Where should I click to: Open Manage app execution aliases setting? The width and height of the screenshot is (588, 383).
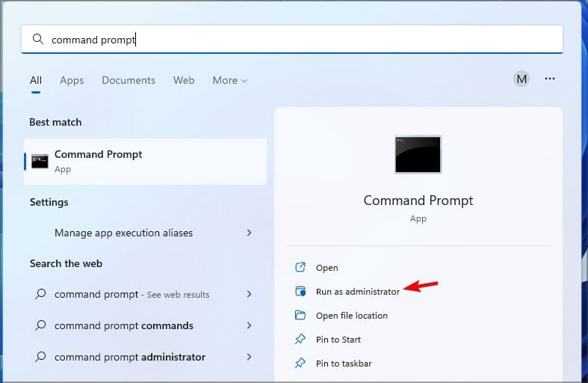(x=145, y=233)
